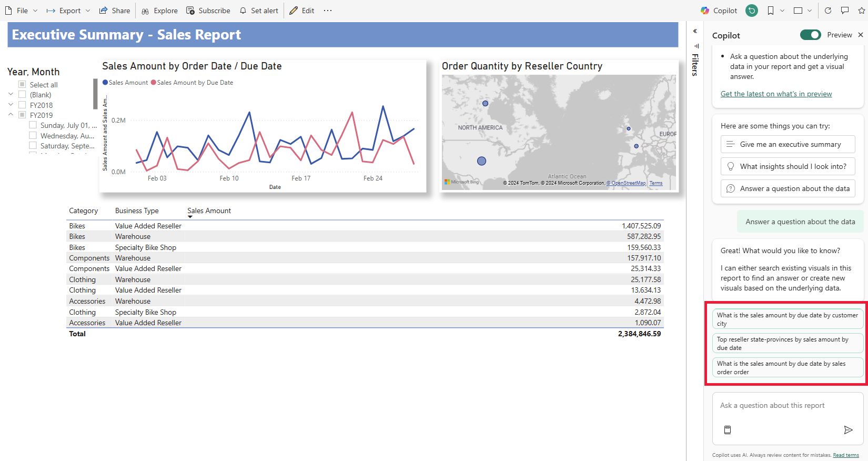
Task: Expand the view dropdown arrow
Action: pos(810,11)
